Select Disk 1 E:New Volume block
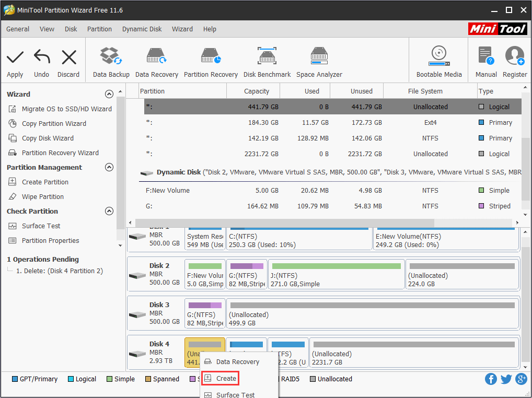This screenshot has width=532, height=398. tap(446, 239)
